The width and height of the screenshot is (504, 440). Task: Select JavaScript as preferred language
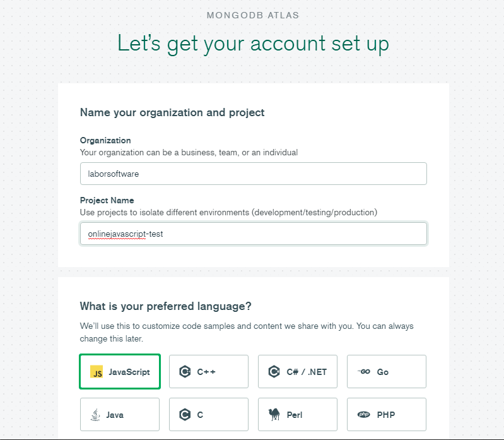[120, 372]
